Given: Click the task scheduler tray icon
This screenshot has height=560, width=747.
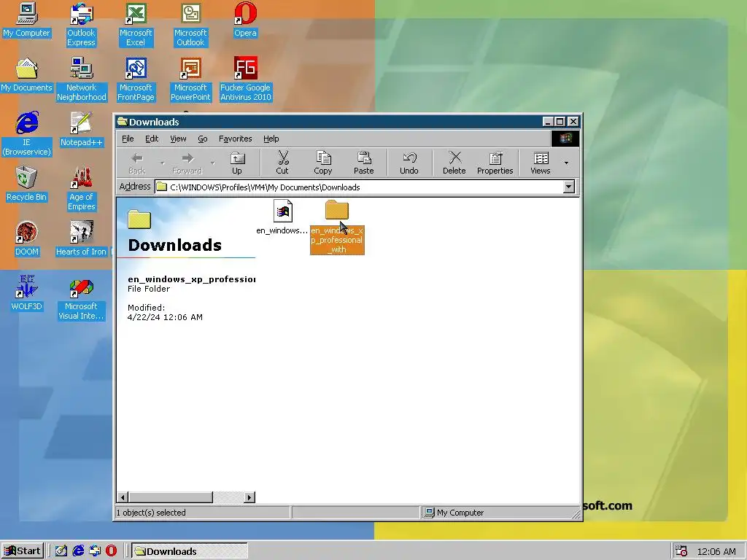Looking at the screenshot, I should pyautogui.click(x=682, y=551).
